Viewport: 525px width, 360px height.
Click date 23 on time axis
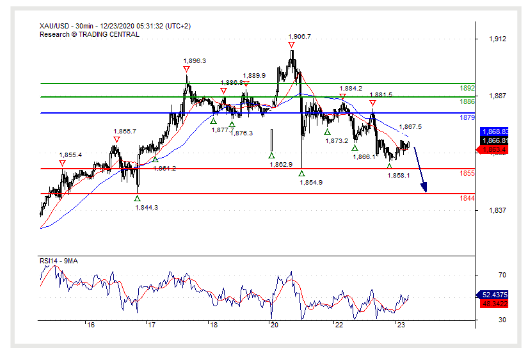pyautogui.click(x=400, y=325)
